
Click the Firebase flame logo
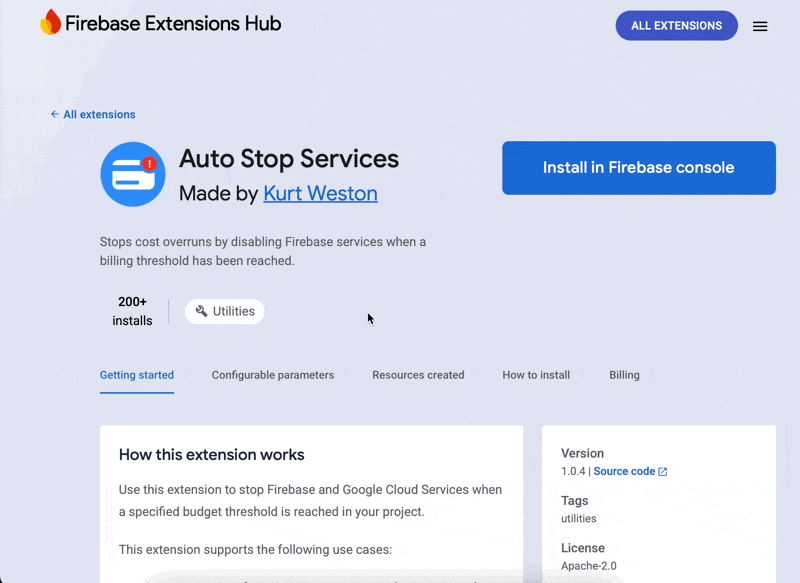[48, 22]
